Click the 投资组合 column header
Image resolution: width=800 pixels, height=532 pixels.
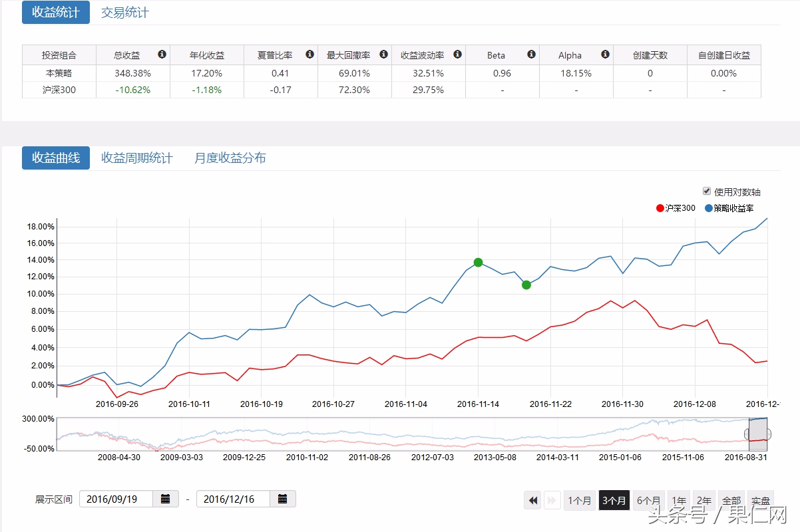[x=59, y=55]
